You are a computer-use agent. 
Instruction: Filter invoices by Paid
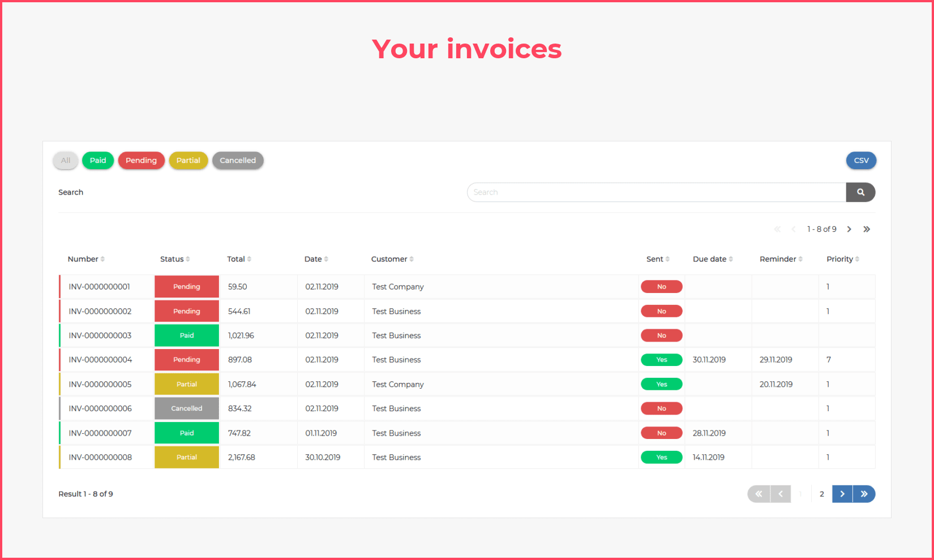tap(98, 161)
